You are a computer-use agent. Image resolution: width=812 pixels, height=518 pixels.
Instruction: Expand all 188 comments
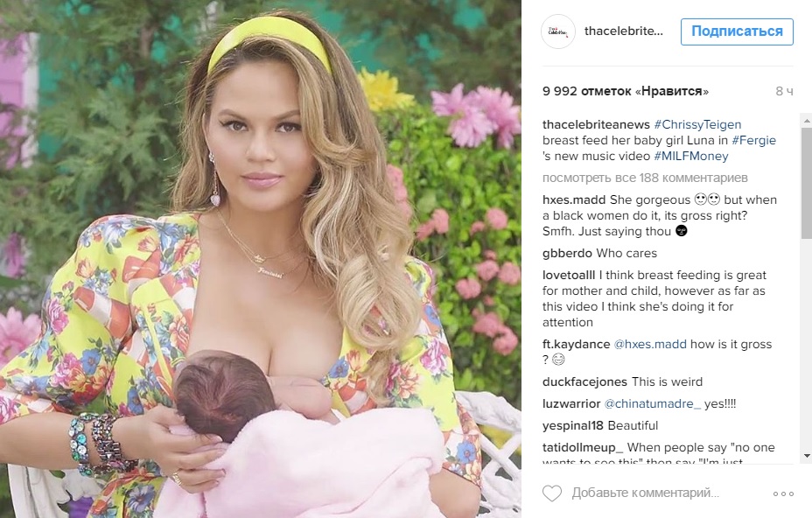645,178
